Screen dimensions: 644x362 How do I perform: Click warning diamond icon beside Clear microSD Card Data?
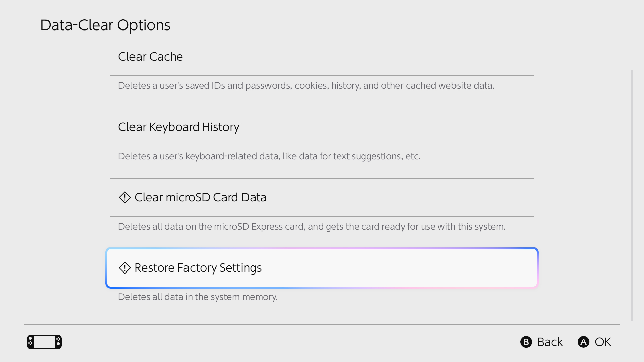pos(125,197)
